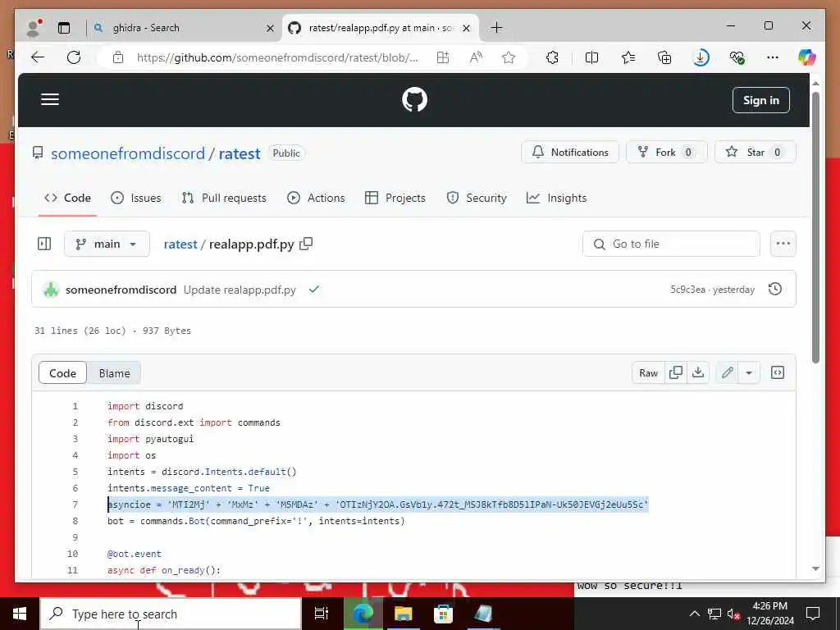View commit status check mark
The width and height of the screenshot is (840, 630).
(x=314, y=290)
